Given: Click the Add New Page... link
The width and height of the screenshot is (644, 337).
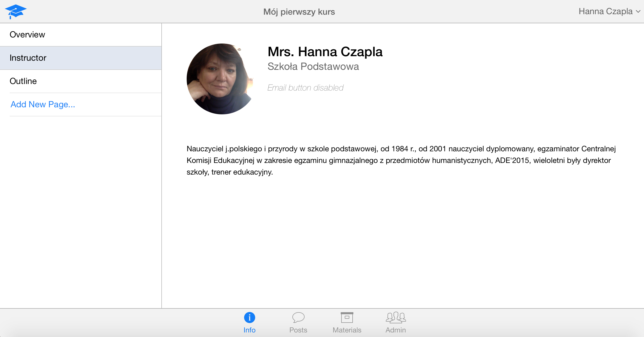Looking at the screenshot, I should point(43,104).
